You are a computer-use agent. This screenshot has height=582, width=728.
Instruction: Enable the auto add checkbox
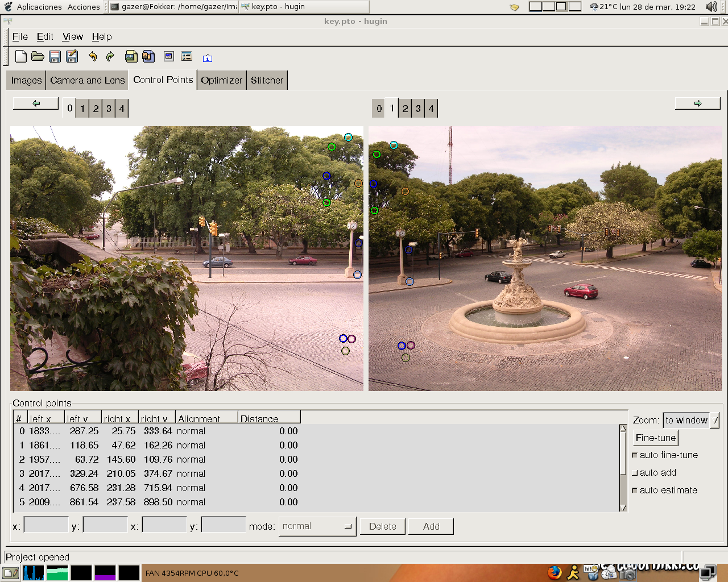(x=635, y=473)
